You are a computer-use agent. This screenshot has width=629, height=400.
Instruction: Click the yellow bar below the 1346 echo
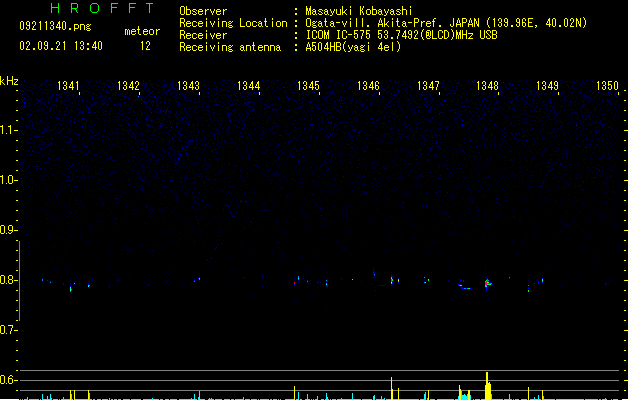pyautogui.click(x=392, y=388)
